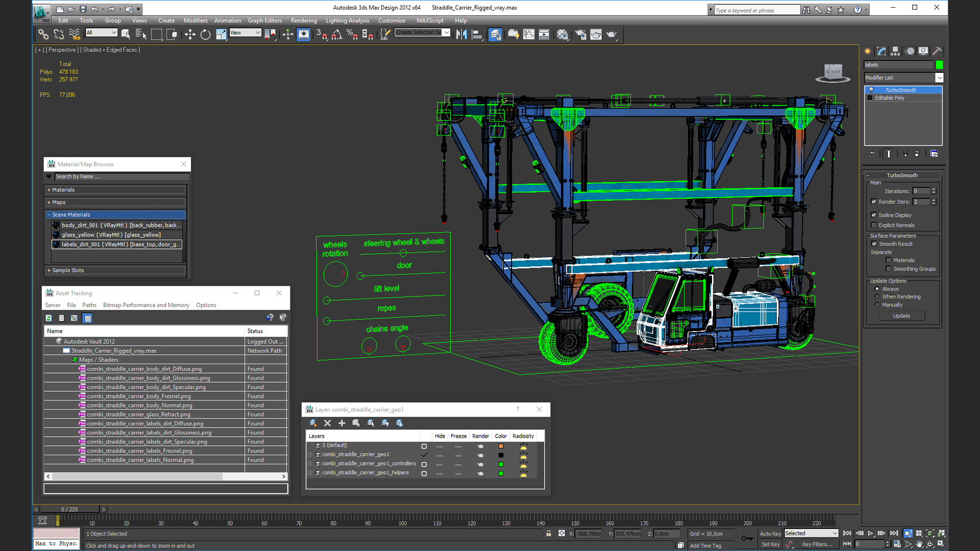Viewport: 980px width, 551px height.
Task: Open the Key Filters dialog
Action: click(817, 544)
